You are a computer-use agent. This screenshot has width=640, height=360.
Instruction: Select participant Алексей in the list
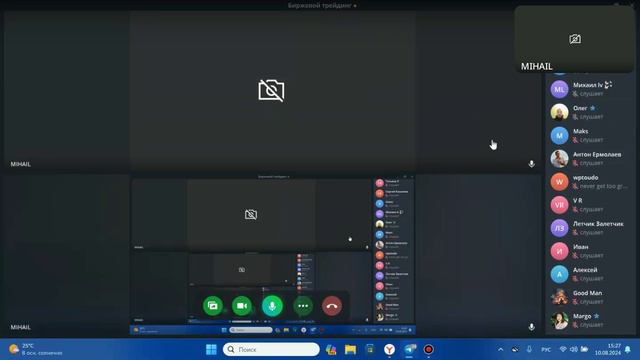pyautogui.click(x=591, y=274)
